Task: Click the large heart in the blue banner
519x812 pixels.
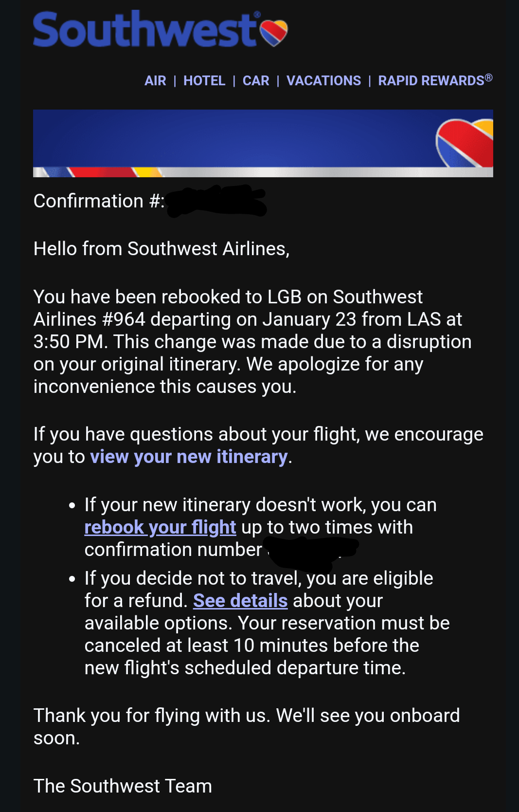Action: (465, 143)
